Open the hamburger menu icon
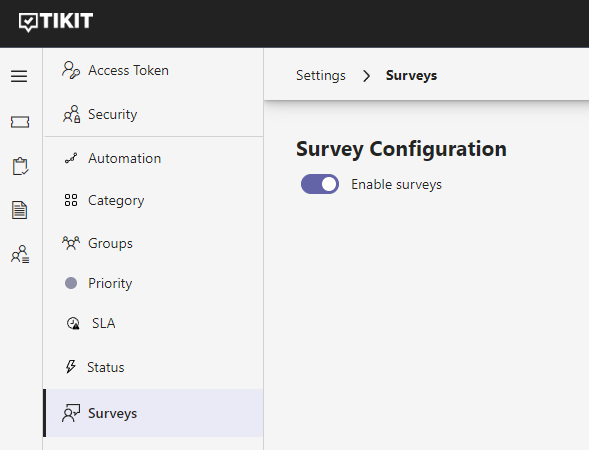The width and height of the screenshot is (589, 450). point(19,76)
